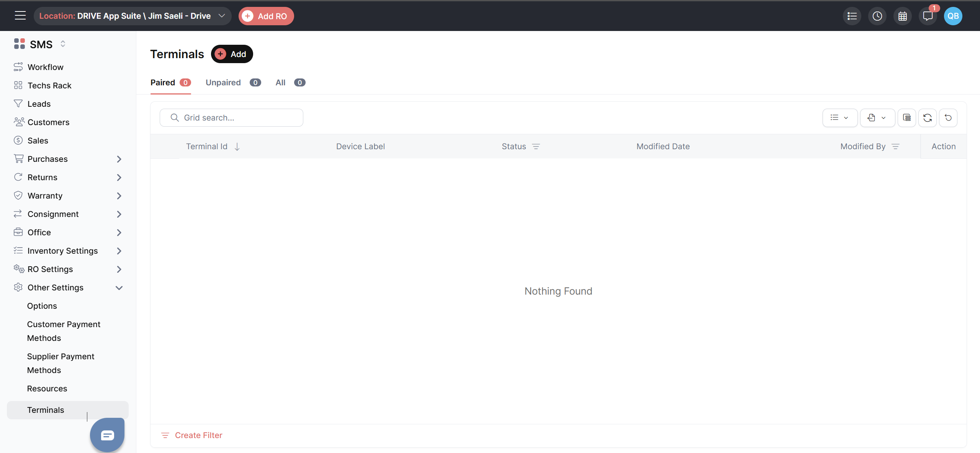This screenshot has width=980, height=453.
Task: Click the QB user avatar
Action: (953, 16)
